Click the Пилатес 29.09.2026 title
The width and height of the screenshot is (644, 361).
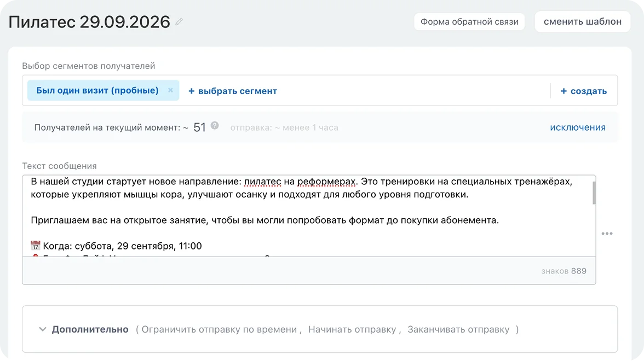pyautogui.click(x=89, y=22)
